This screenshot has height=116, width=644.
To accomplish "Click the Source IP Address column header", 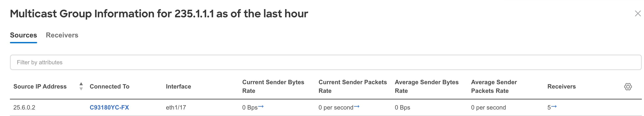I will point(40,86).
